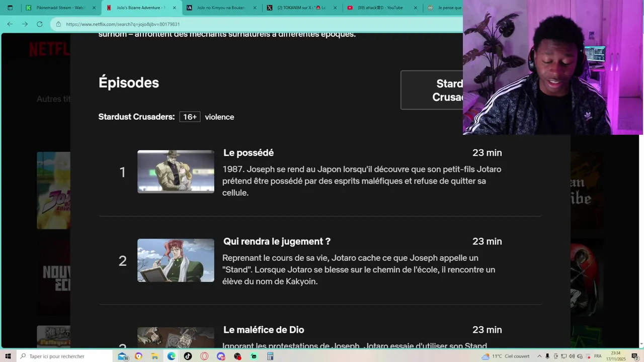
Task: Open volume control tray icon
Action: tap(572, 356)
